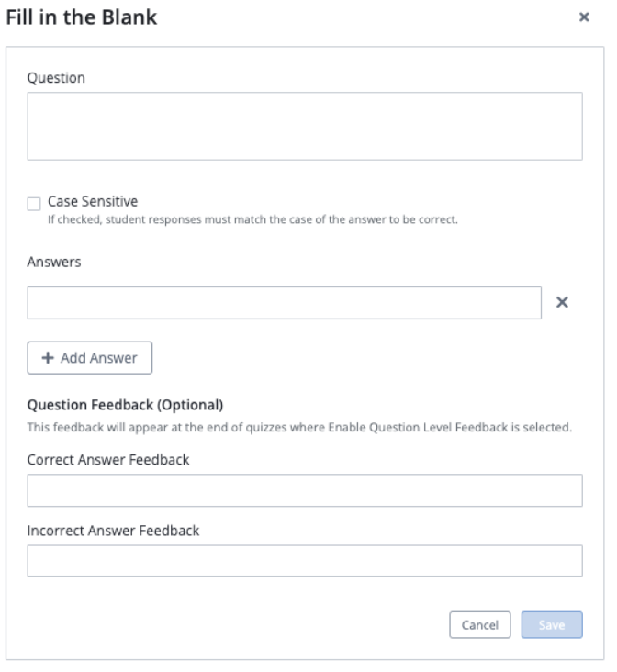Click the Incorrect Answer Feedback label

pyautogui.click(x=113, y=531)
